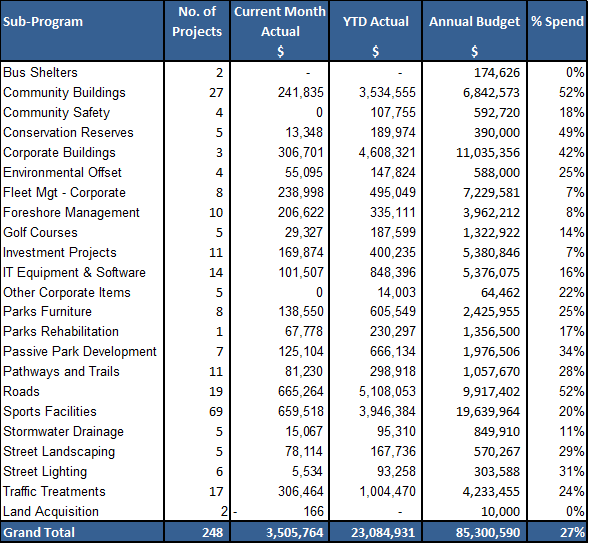This screenshot has width=589, height=544.
Task: Select the Current Month Actual header
Action: [279, 31]
